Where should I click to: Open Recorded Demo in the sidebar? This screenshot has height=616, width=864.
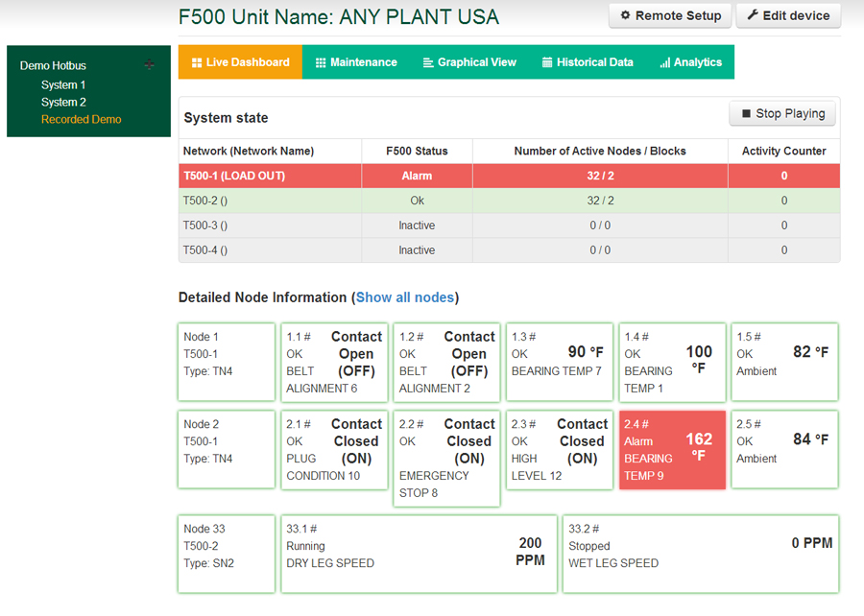[x=81, y=119]
